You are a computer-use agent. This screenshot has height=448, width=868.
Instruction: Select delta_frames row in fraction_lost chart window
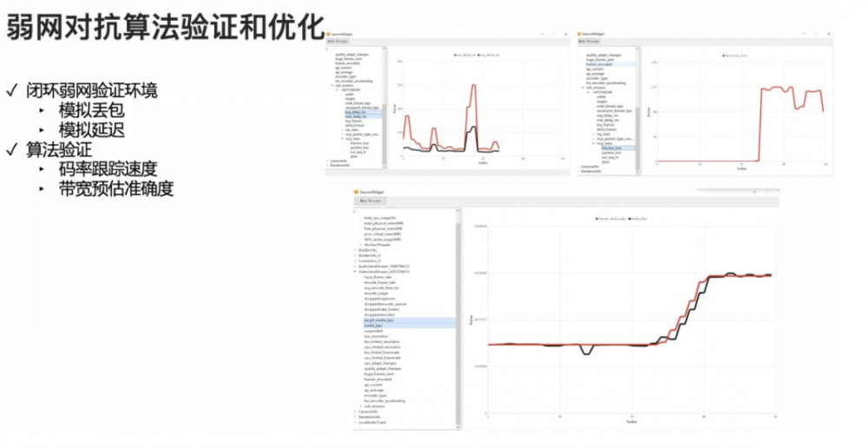(x=606, y=129)
